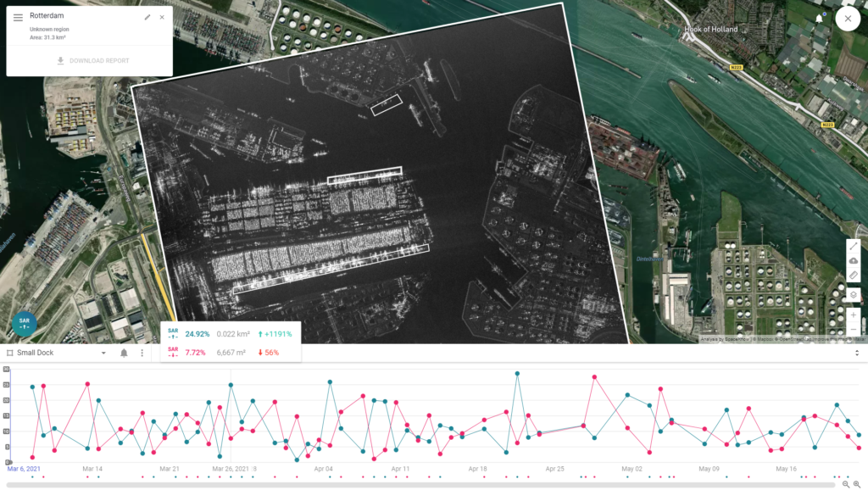The image size is (868, 490).
Task: Click the cloud upload tool
Action: pyautogui.click(x=853, y=261)
